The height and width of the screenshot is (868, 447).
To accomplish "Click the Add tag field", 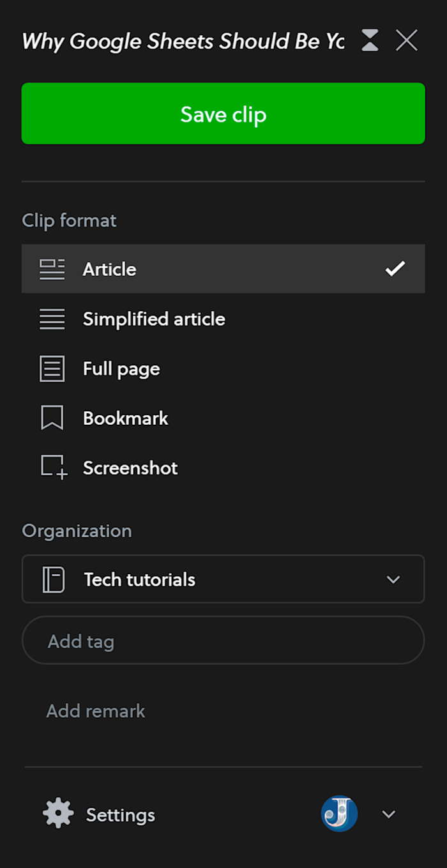I will pyautogui.click(x=223, y=641).
